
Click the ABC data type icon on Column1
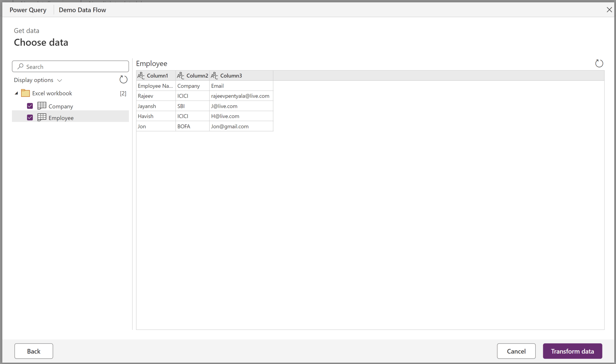(141, 75)
